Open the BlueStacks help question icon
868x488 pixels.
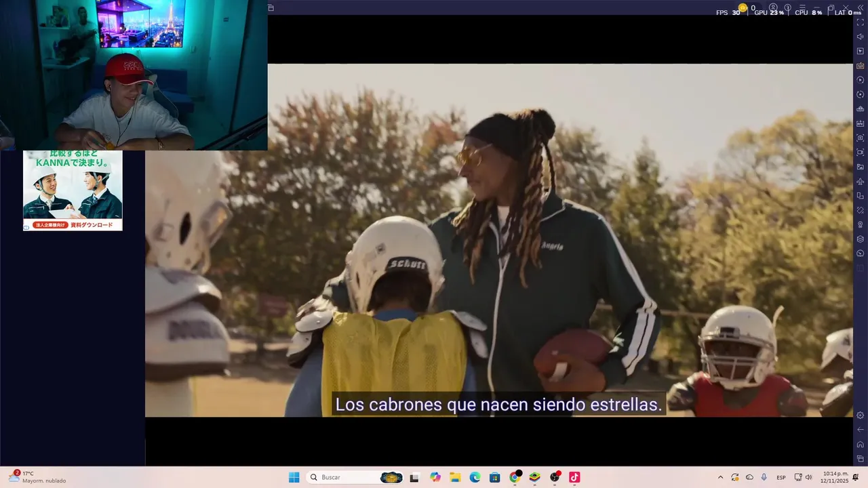point(788,7)
